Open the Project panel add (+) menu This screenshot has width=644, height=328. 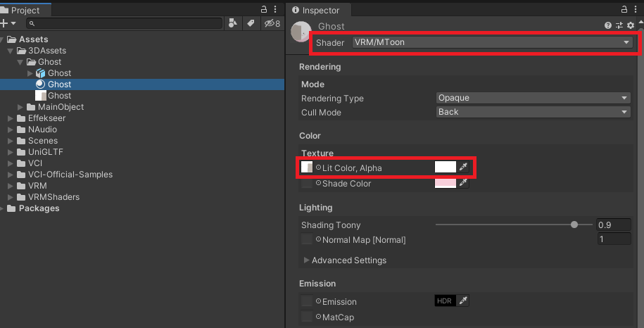[x=8, y=23]
